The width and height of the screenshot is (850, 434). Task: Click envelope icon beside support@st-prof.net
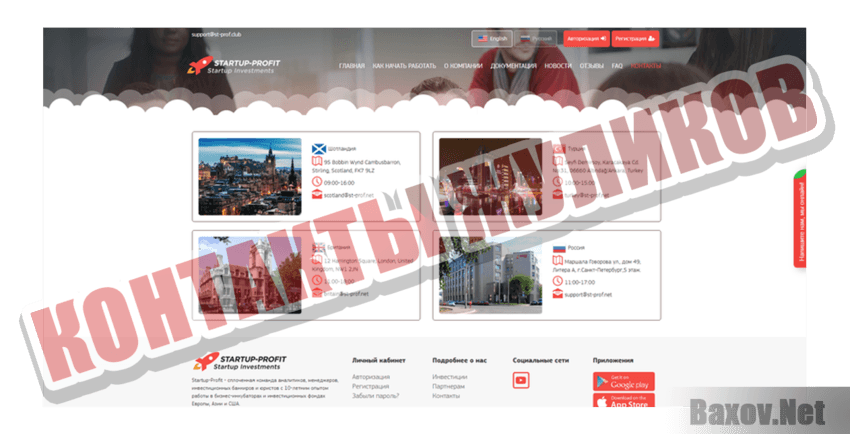558,294
